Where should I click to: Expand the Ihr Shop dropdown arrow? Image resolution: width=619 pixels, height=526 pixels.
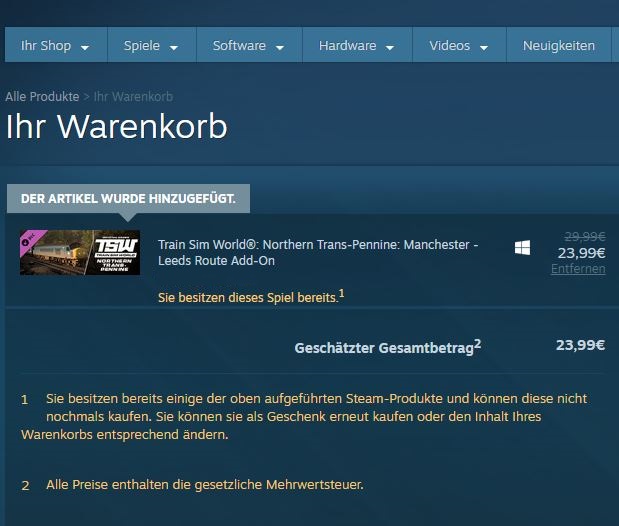click(84, 48)
